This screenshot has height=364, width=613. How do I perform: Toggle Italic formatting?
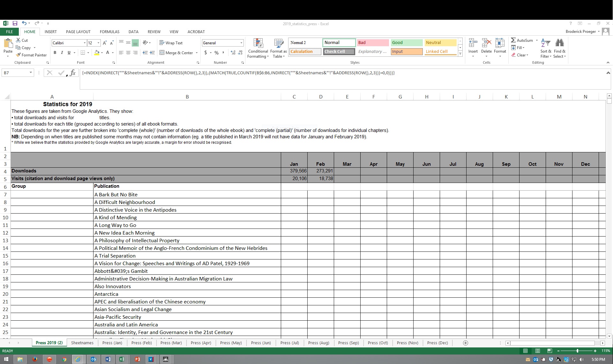coord(62,53)
